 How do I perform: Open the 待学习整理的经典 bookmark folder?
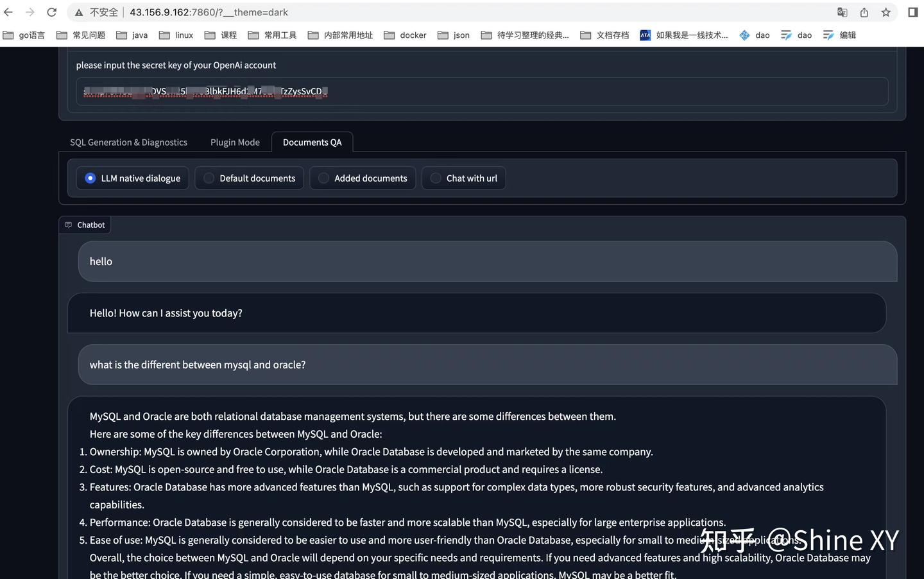pyautogui.click(x=525, y=35)
